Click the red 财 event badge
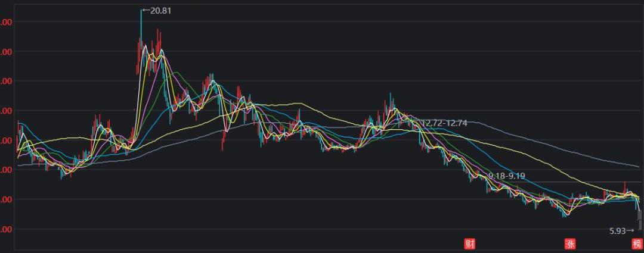The width and height of the screenshot is (644, 253). (470, 244)
